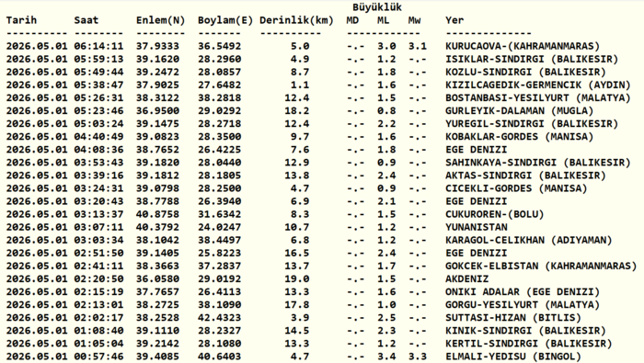Viewport: 644px width, 363px height.
Task: Select time 03:07:11
Action: (x=98, y=227)
